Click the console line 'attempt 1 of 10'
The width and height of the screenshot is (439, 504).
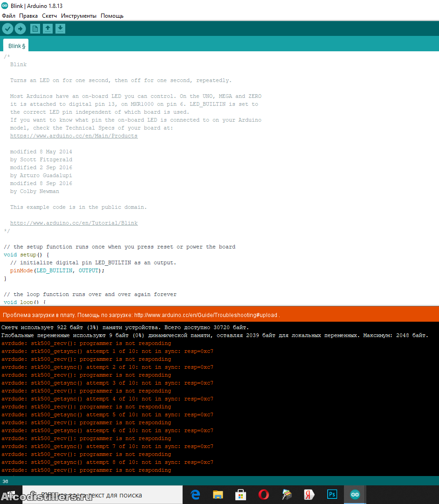107,351
